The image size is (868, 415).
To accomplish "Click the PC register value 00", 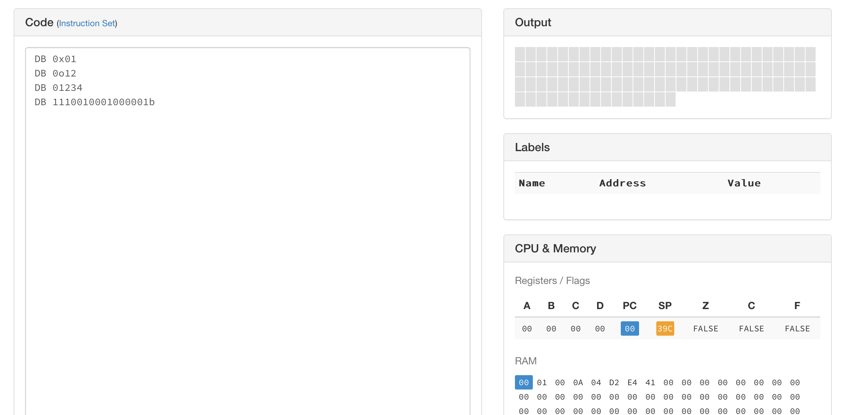I will pos(630,328).
